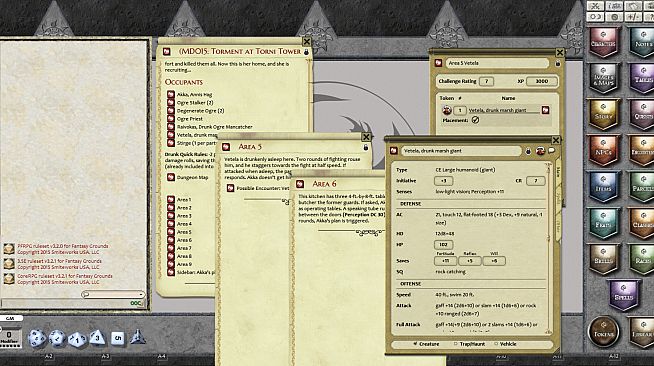This screenshot has height=366, width=654.
Task: Open Possible Encounter link in Area 5
Action: [x=230, y=188]
